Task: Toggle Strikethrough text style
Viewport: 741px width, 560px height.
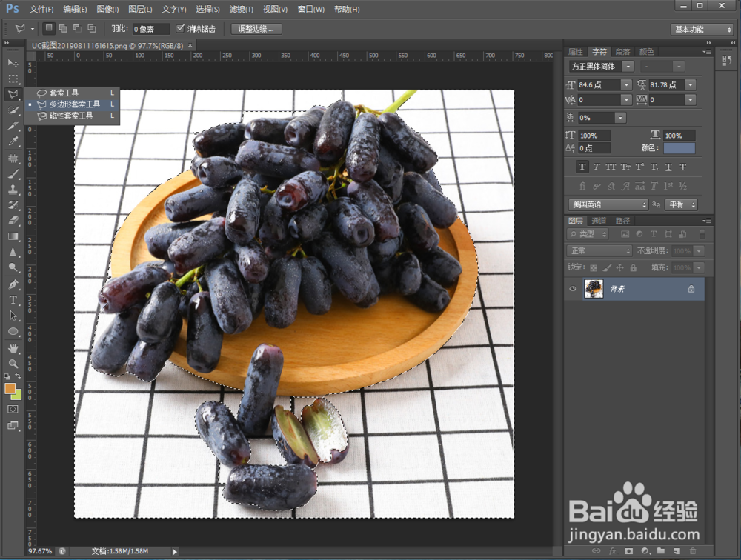Action: (x=683, y=167)
